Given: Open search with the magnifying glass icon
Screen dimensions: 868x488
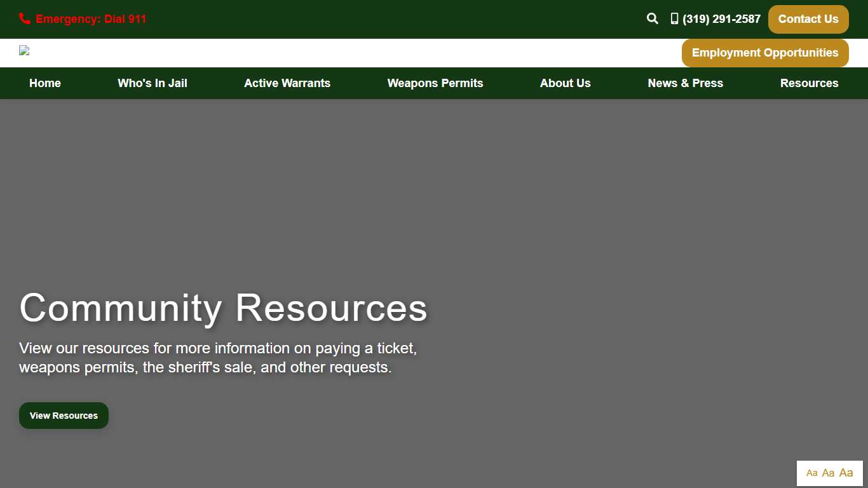Looking at the screenshot, I should pos(652,19).
